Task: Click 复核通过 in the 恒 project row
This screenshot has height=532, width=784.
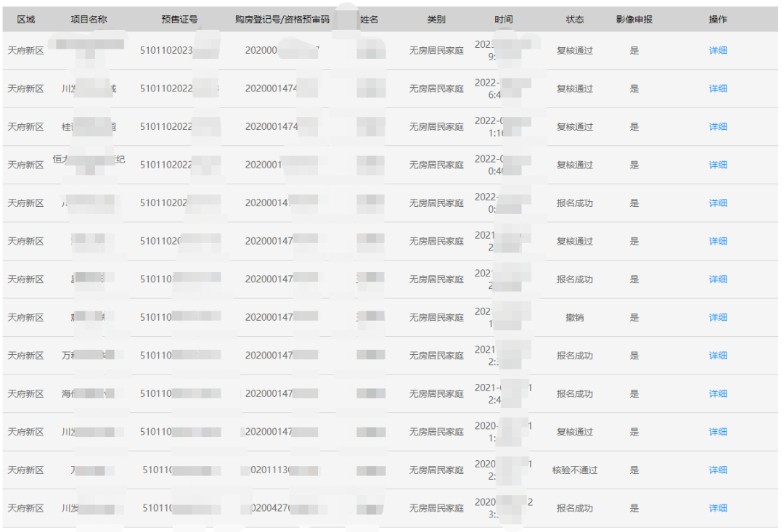Action: (x=575, y=165)
